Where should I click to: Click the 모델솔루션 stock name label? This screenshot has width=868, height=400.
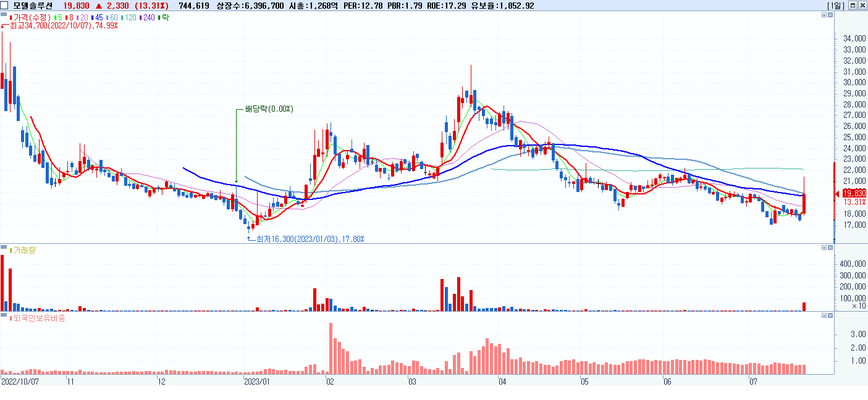coord(33,6)
